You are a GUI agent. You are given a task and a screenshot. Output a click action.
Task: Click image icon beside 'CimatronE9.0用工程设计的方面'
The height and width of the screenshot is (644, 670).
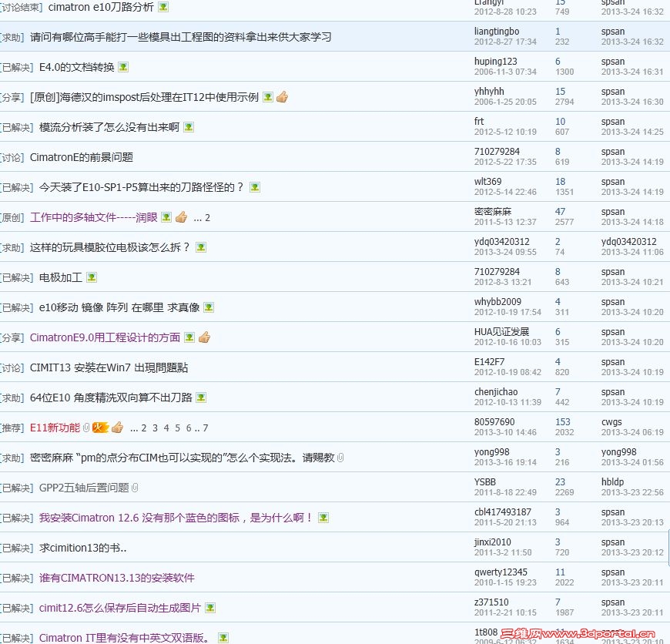[x=189, y=337]
